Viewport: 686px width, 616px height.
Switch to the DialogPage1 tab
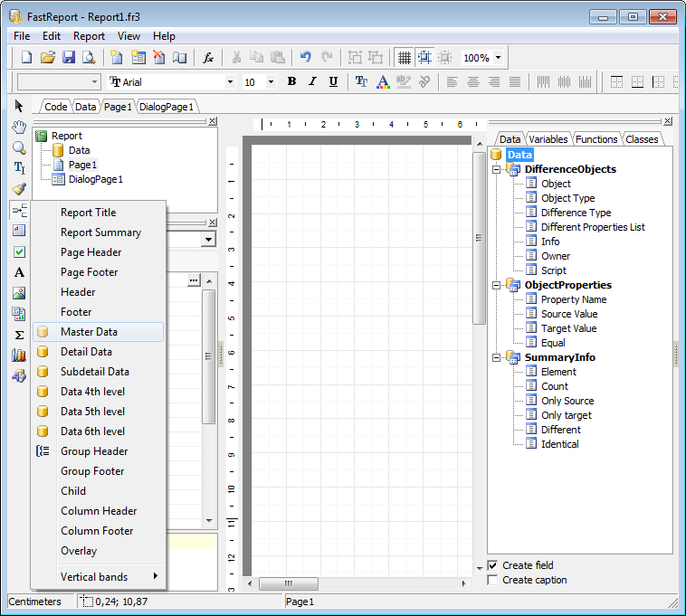click(167, 107)
